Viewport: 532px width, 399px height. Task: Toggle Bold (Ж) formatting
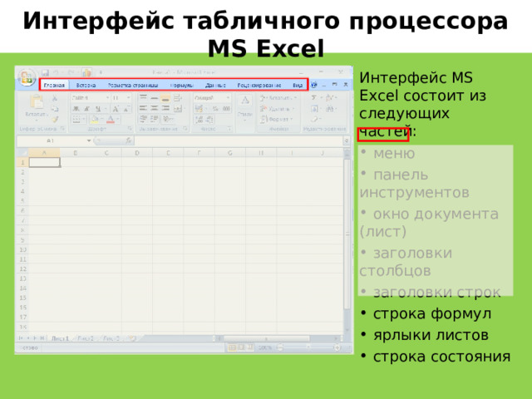coord(76,109)
